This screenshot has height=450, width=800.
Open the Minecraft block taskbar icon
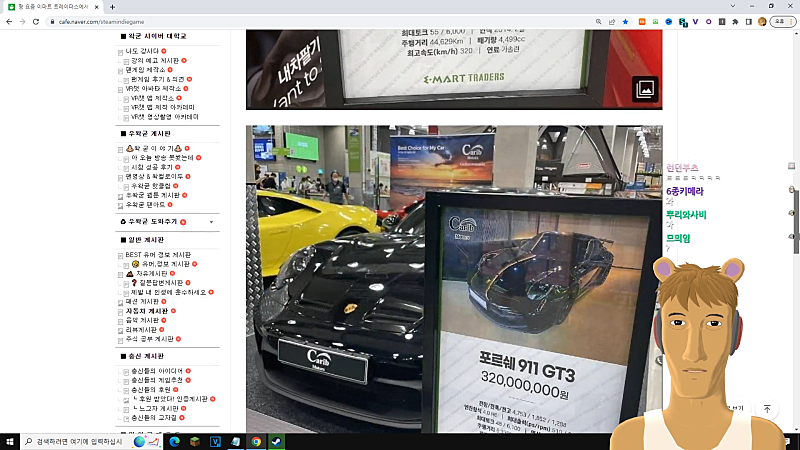click(195, 441)
